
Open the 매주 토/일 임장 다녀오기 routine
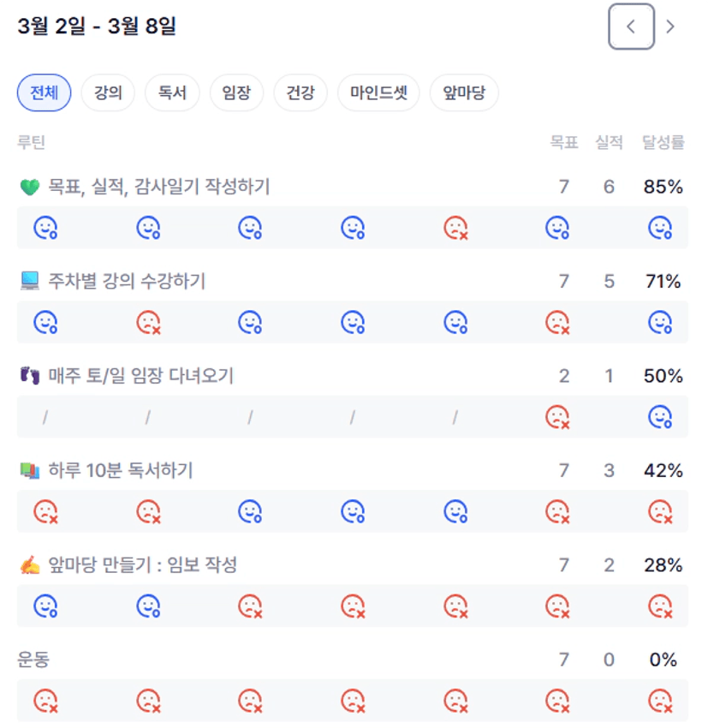(x=140, y=375)
